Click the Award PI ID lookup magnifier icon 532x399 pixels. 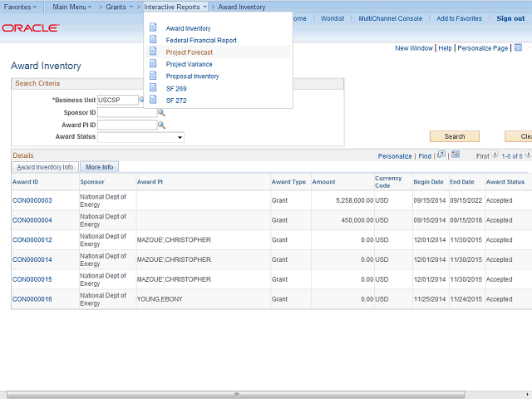click(x=161, y=125)
